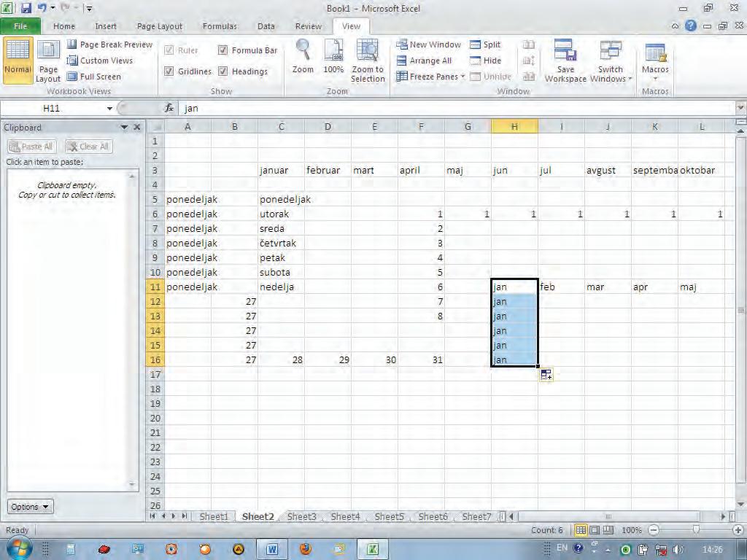747x560 pixels.
Task: Expand the formula bar
Action: click(x=741, y=108)
